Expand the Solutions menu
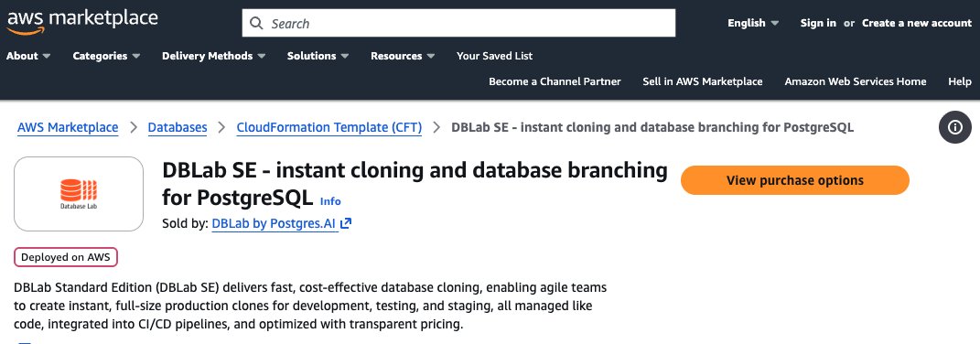This screenshot has width=980, height=344. pyautogui.click(x=318, y=56)
